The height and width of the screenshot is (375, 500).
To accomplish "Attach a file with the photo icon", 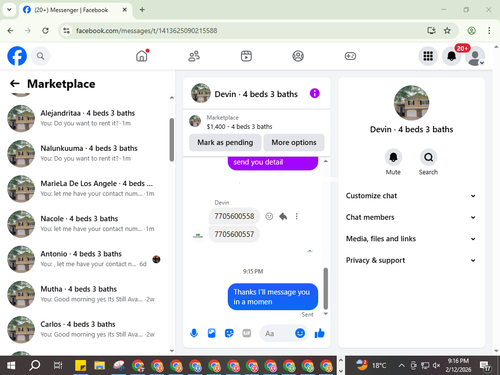I will [212, 333].
